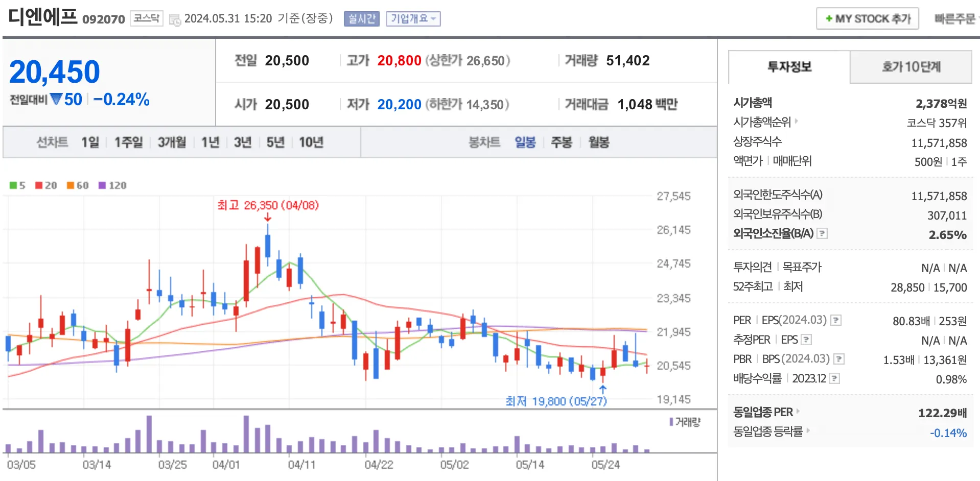Click the -0.24% change rate
This screenshot has height=481, width=980.
(122, 99)
